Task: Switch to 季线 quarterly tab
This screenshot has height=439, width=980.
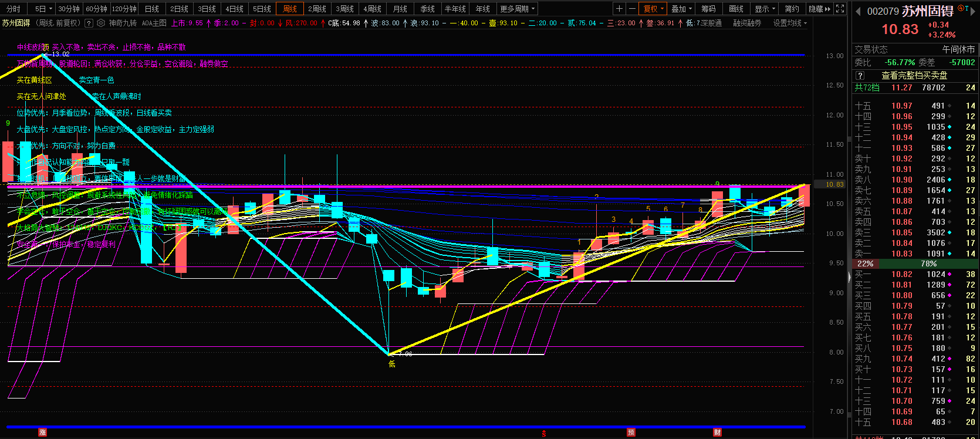Action: pyautogui.click(x=427, y=9)
